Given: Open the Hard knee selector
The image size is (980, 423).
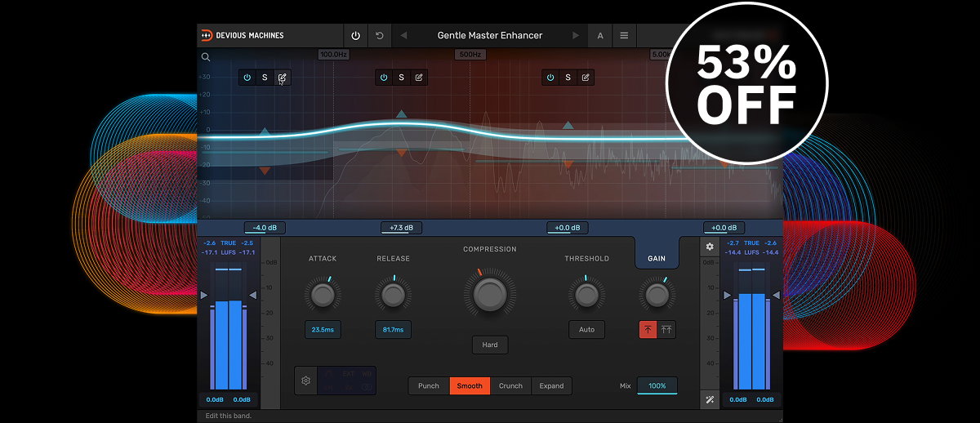Looking at the screenshot, I should [x=490, y=345].
